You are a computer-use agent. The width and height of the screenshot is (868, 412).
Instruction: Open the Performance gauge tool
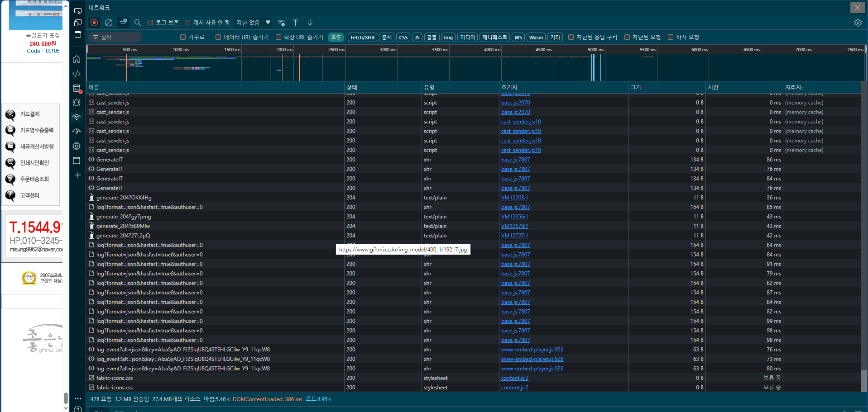[x=77, y=132]
